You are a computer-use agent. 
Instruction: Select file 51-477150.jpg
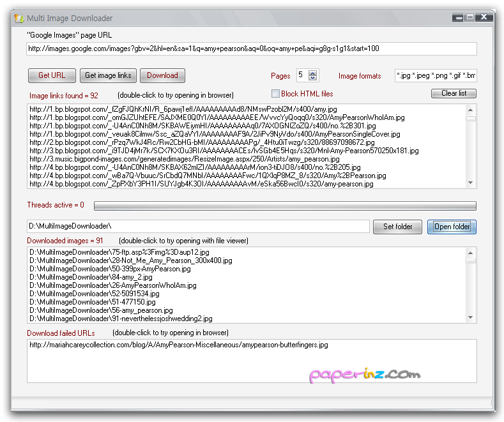[x=92, y=302]
